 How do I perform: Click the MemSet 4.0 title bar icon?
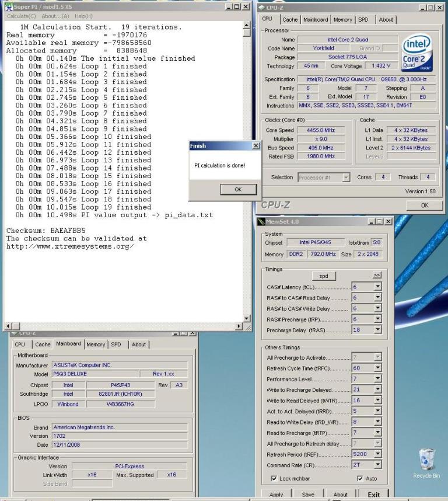[261, 221]
